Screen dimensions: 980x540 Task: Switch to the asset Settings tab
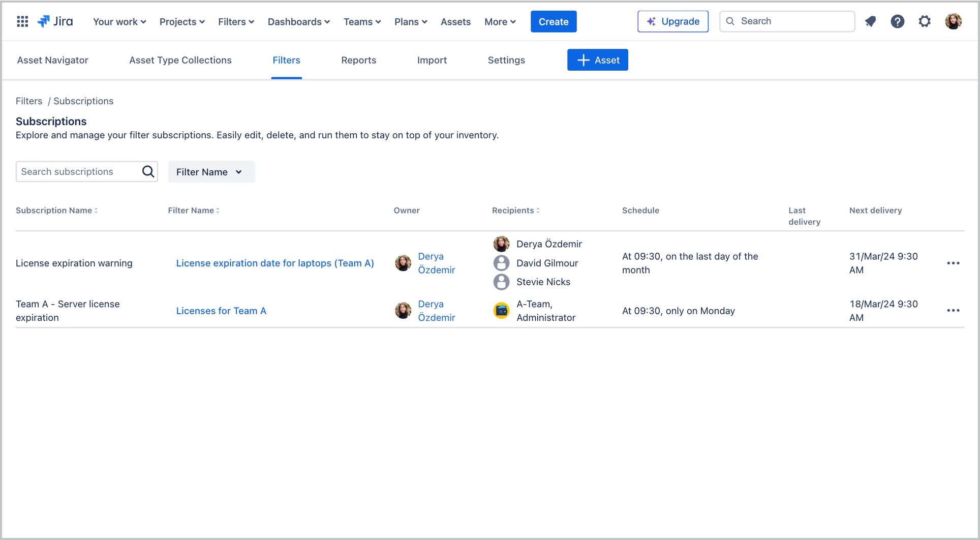click(506, 60)
